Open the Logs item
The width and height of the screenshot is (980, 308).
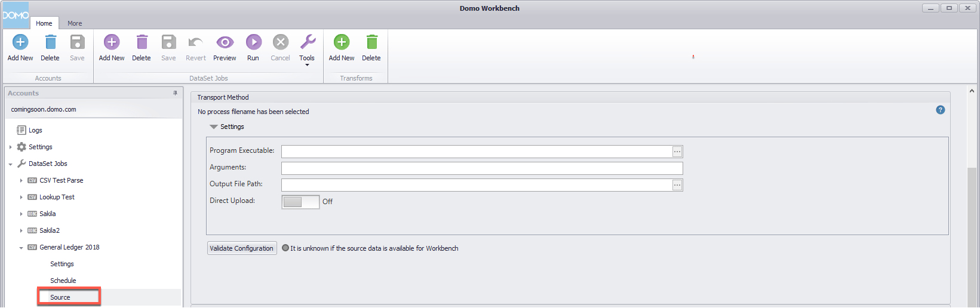(x=29, y=130)
